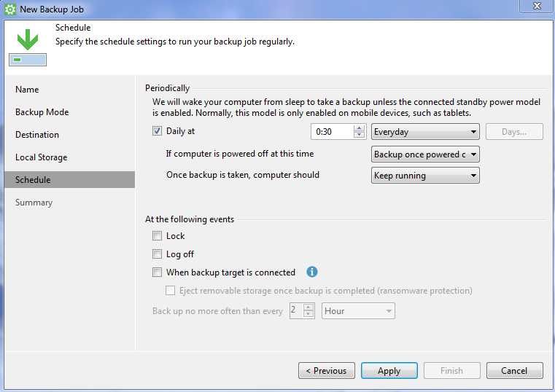Increase daily time with up spinner arrow

[360, 128]
